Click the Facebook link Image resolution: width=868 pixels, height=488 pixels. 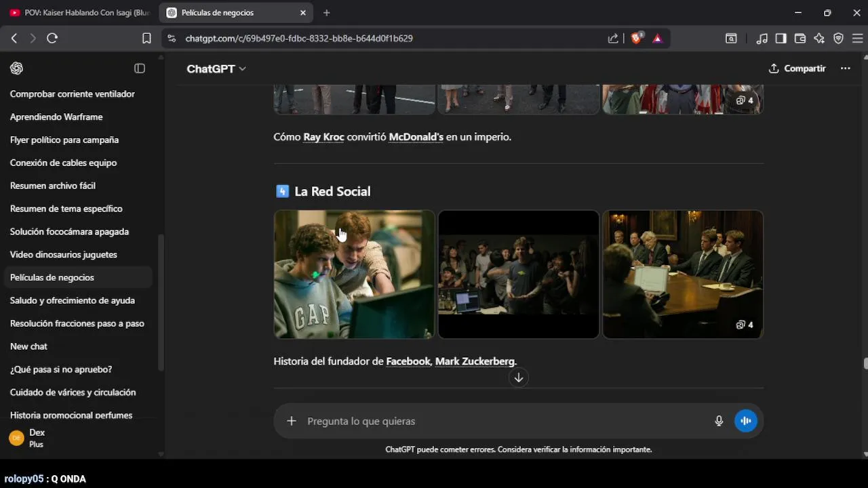pyautogui.click(x=408, y=361)
